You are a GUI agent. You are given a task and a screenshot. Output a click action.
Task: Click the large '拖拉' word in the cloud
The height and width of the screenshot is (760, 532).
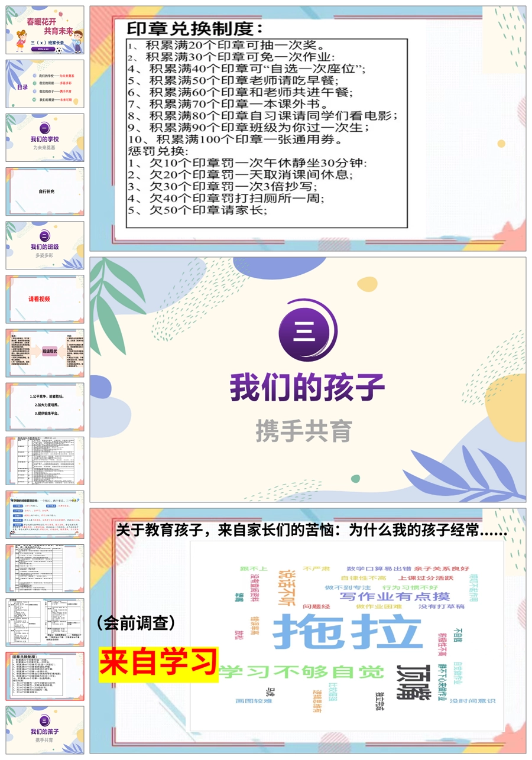click(x=348, y=632)
